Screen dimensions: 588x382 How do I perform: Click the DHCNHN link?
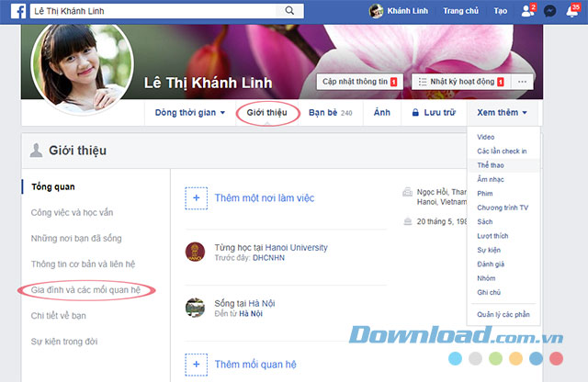pos(268,258)
